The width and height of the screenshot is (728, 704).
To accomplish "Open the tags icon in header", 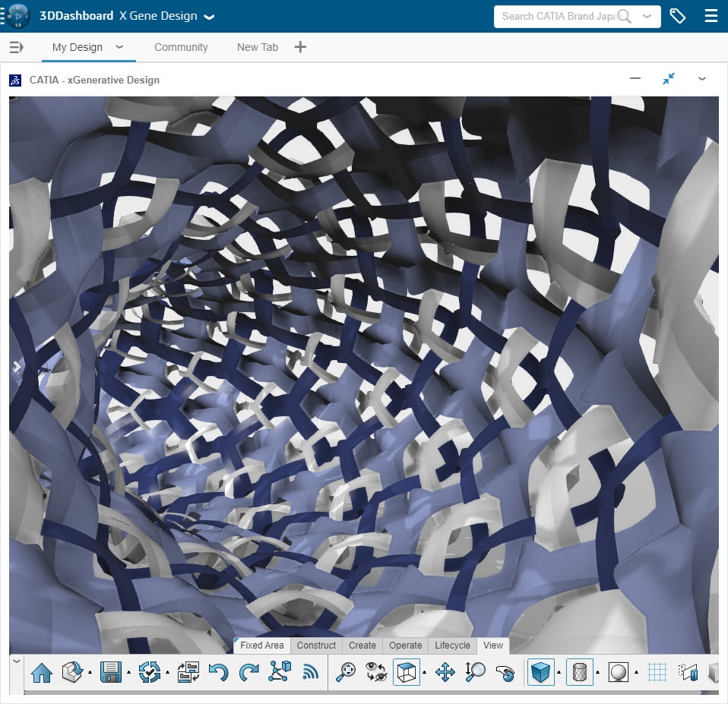I will point(677,16).
